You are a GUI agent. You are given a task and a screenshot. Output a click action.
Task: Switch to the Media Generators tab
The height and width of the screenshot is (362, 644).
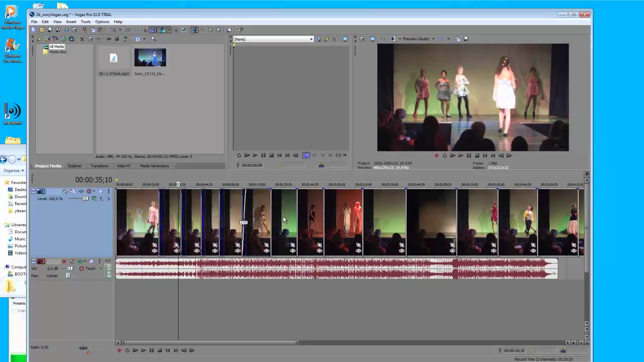154,166
